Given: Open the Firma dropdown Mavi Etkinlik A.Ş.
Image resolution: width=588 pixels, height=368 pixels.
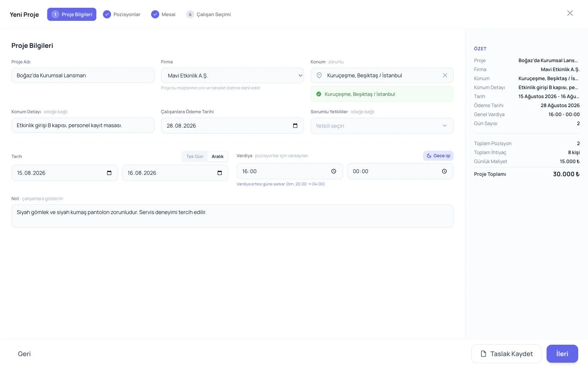Looking at the screenshot, I should (232, 76).
